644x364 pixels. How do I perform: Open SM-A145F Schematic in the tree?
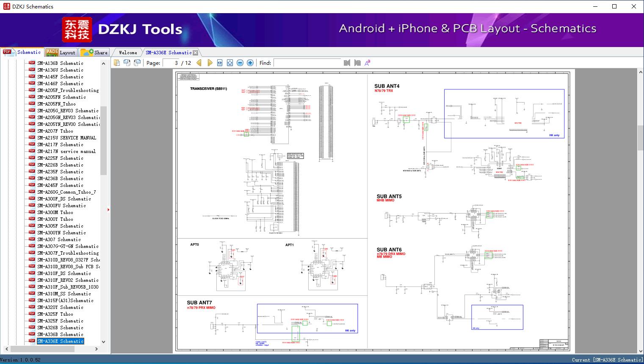click(x=60, y=77)
